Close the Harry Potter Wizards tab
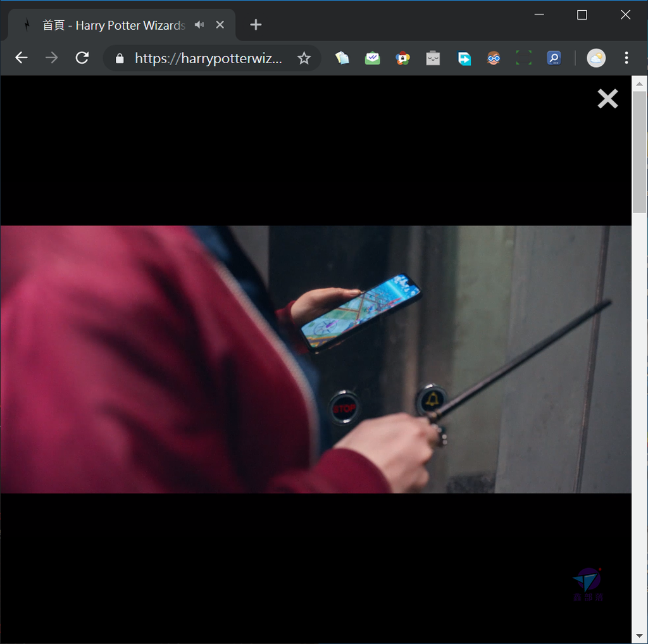648x644 pixels. pyautogui.click(x=220, y=25)
